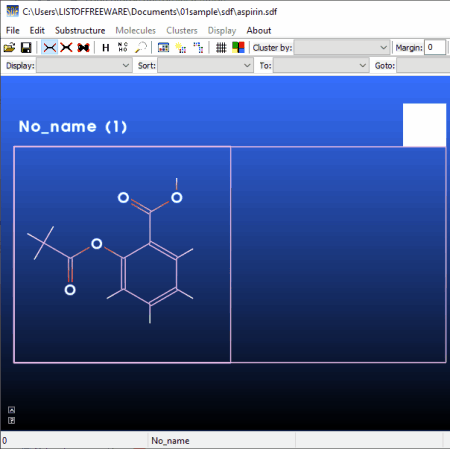Open the Sort dropdown list
Screen dimensions: 450x449
205,65
